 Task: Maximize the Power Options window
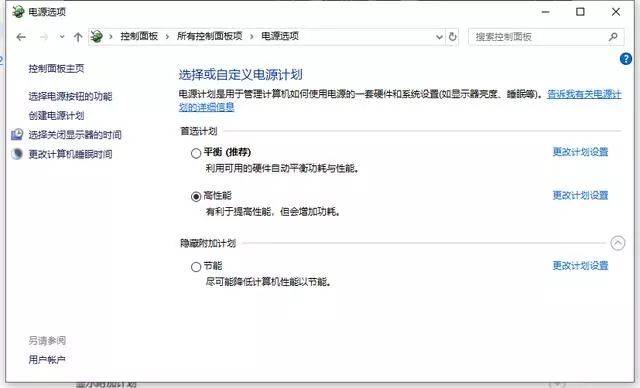[x=580, y=12]
